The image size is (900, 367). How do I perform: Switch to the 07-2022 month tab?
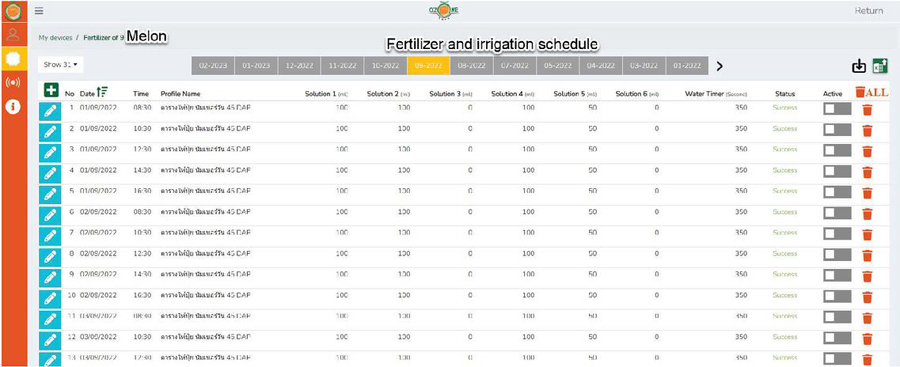pos(514,65)
